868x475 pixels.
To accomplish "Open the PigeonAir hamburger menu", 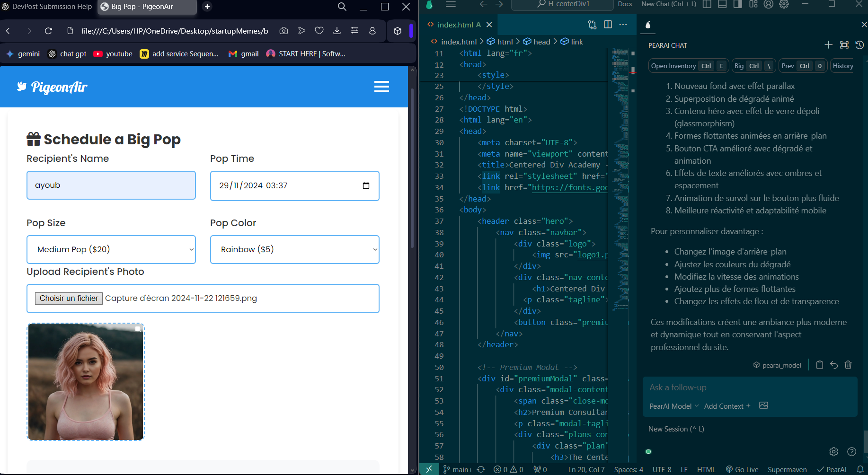I will tap(381, 87).
